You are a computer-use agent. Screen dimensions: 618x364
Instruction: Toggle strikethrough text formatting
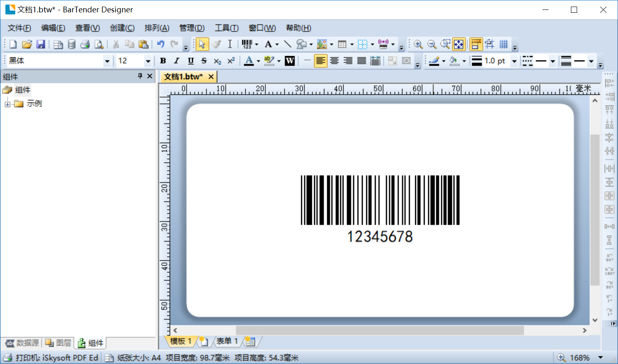[x=204, y=61]
